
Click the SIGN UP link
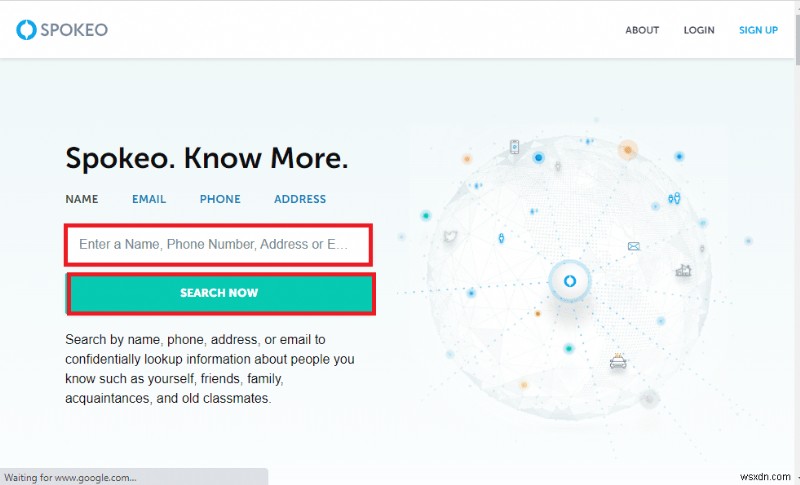pos(758,30)
